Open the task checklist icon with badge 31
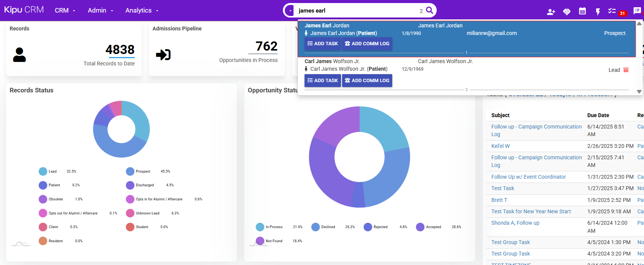This screenshot has height=265, width=644. (612, 11)
